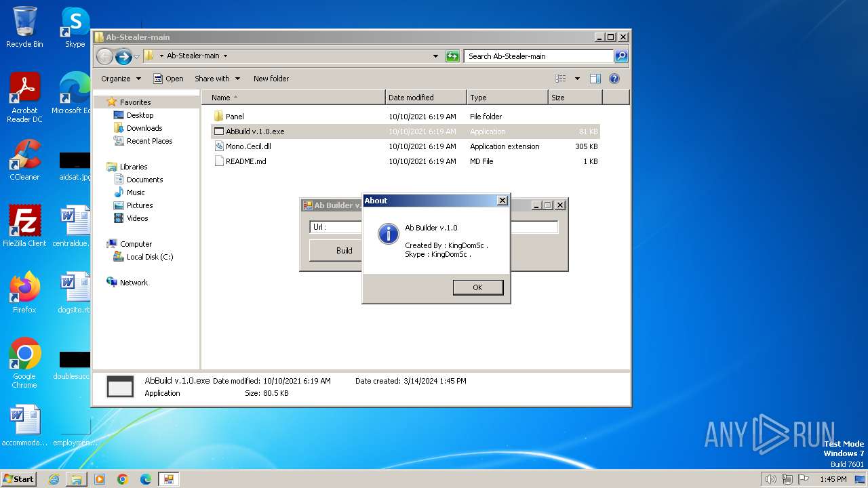Click OK in the About dialog

(478, 287)
